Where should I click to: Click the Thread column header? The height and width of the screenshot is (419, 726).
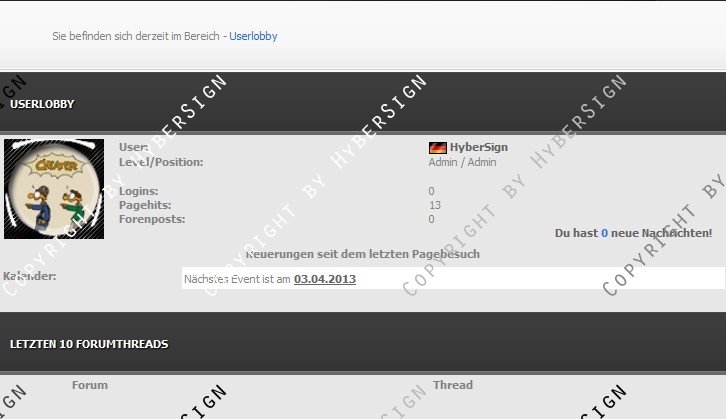[453, 385]
